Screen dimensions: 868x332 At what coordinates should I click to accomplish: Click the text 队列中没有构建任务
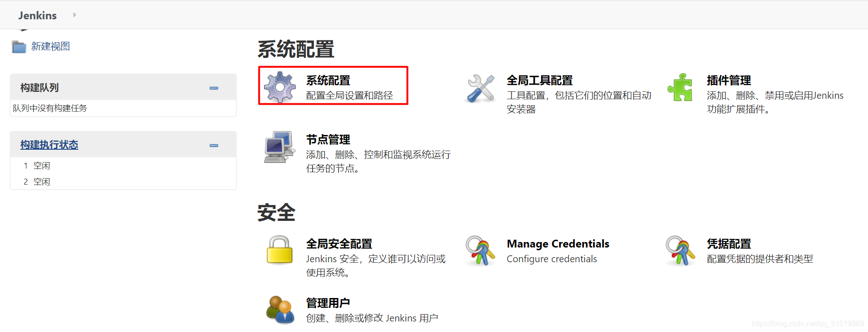point(50,108)
